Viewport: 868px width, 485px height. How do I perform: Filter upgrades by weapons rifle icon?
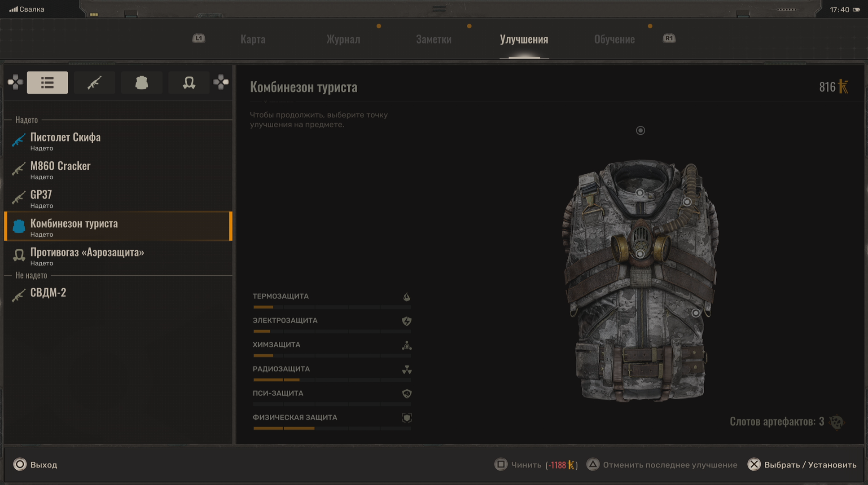point(94,83)
